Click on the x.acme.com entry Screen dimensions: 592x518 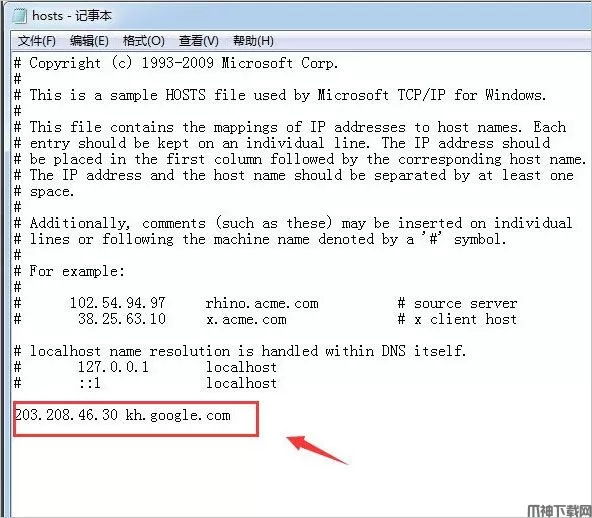point(246,320)
